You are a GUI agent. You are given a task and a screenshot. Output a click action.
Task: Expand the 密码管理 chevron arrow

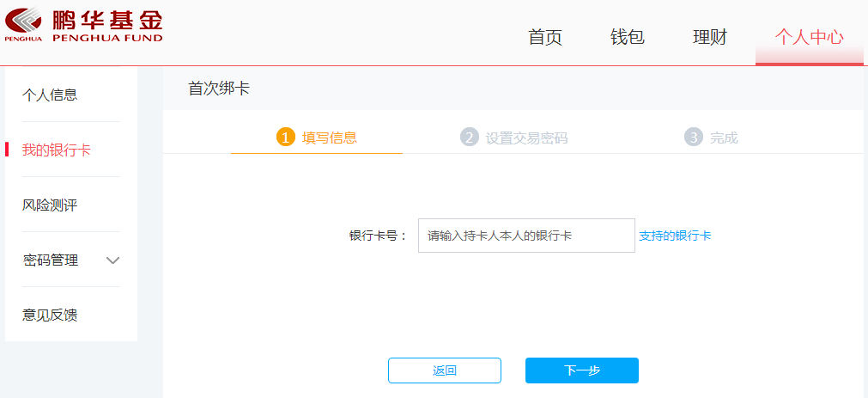coord(113,260)
